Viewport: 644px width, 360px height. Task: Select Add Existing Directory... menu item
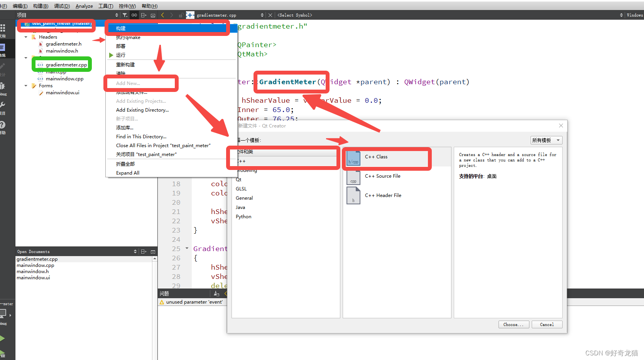pyautogui.click(x=171, y=110)
